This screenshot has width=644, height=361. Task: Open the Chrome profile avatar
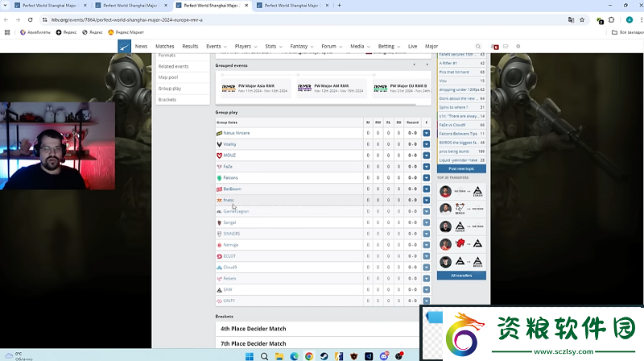tap(630, 19)
